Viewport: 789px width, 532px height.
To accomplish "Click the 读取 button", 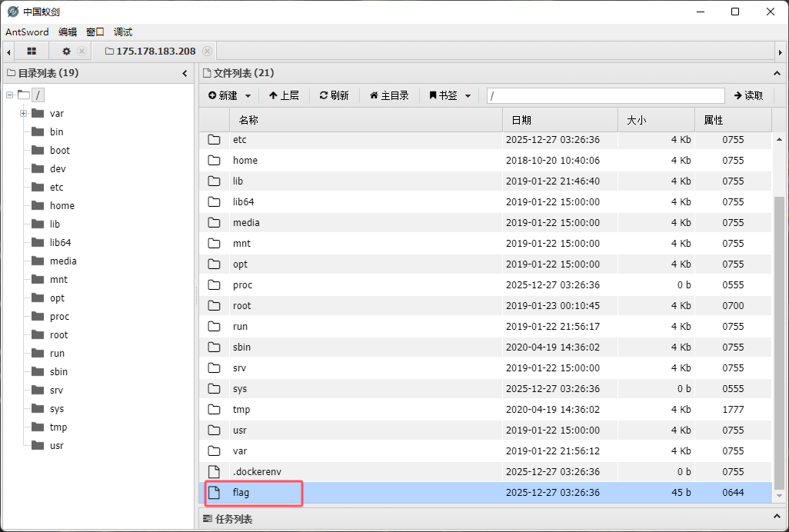I will [x=748, y=95].
